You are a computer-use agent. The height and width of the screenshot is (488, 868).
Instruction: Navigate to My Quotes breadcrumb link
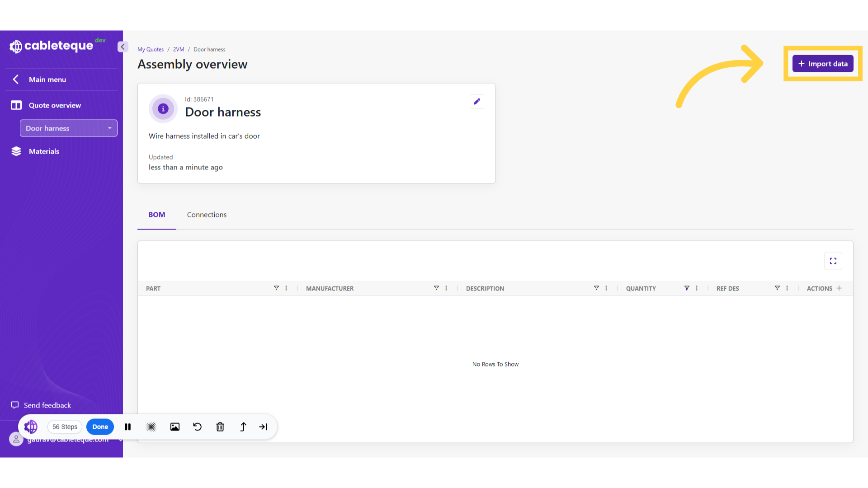point(150,49)
